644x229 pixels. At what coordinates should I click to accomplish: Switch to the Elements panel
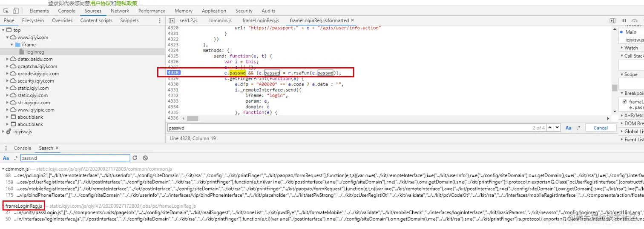pos(39,11)
